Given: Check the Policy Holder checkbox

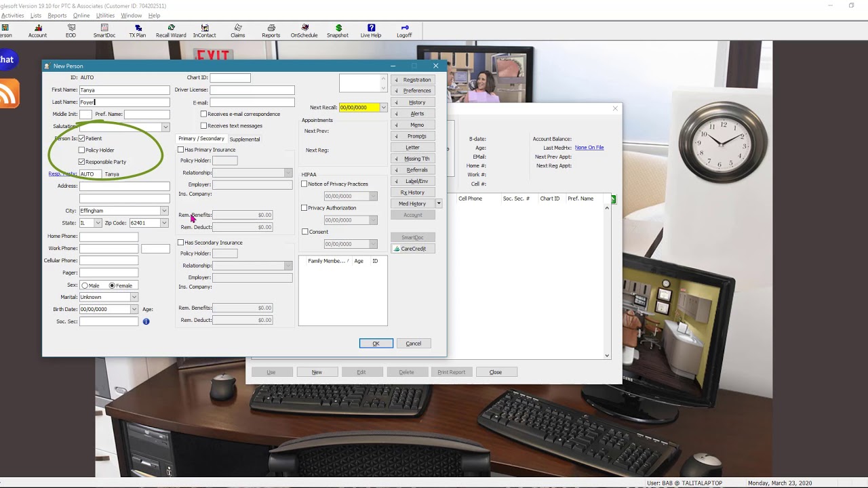Looking at the screenshot, I should 81,150.
